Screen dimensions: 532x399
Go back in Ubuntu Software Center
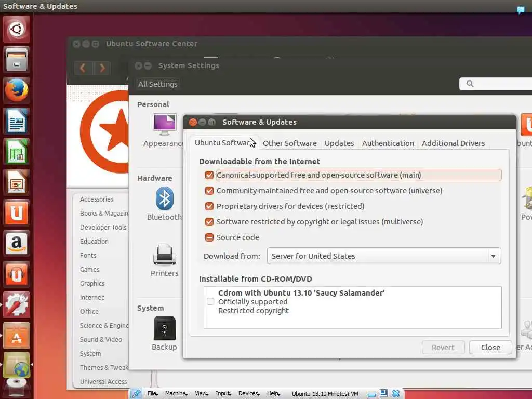(x=83, y=68)
